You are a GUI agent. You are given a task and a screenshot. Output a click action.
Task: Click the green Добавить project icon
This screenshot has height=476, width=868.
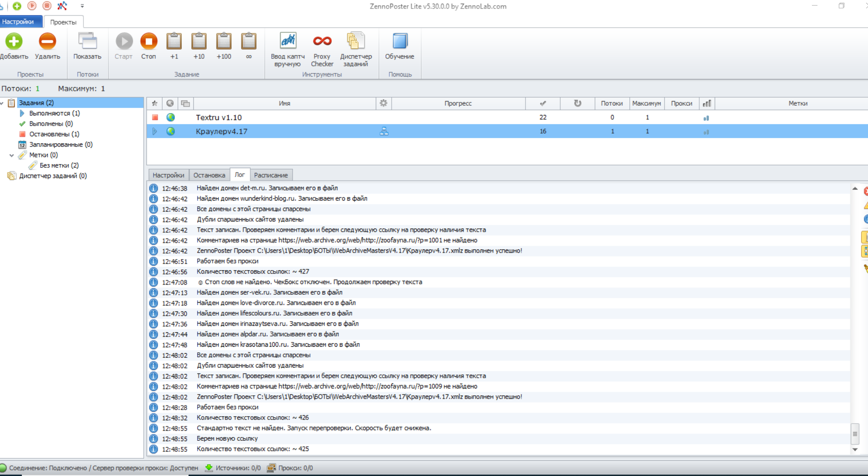point(14,42)
